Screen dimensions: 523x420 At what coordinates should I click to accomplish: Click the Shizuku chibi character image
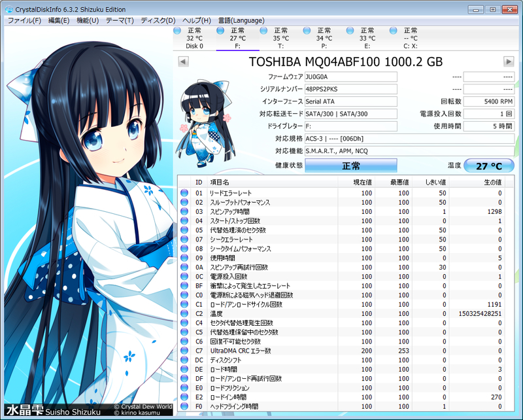click(x=205, y=124)
